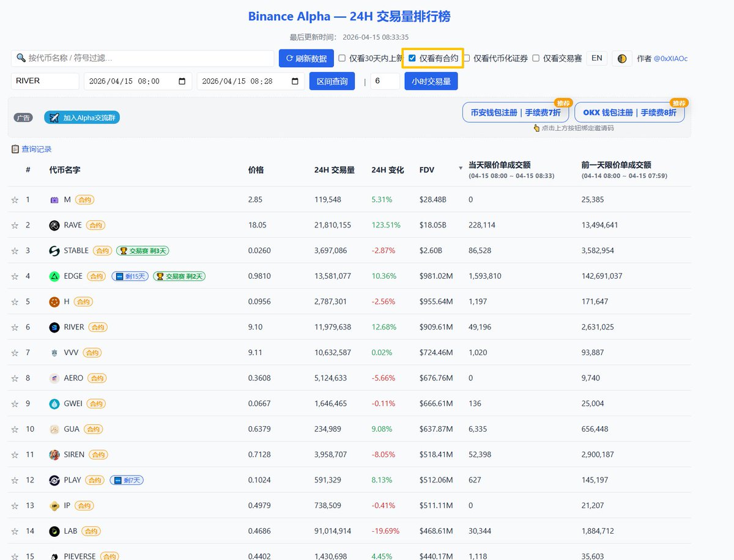The image size is (734, 560).
Task: Star the RAVE token row
Action: [x=15, y=226]
